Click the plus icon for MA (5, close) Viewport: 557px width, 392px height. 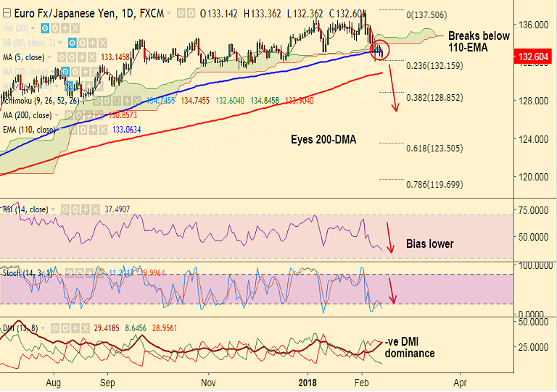point(82,57)
